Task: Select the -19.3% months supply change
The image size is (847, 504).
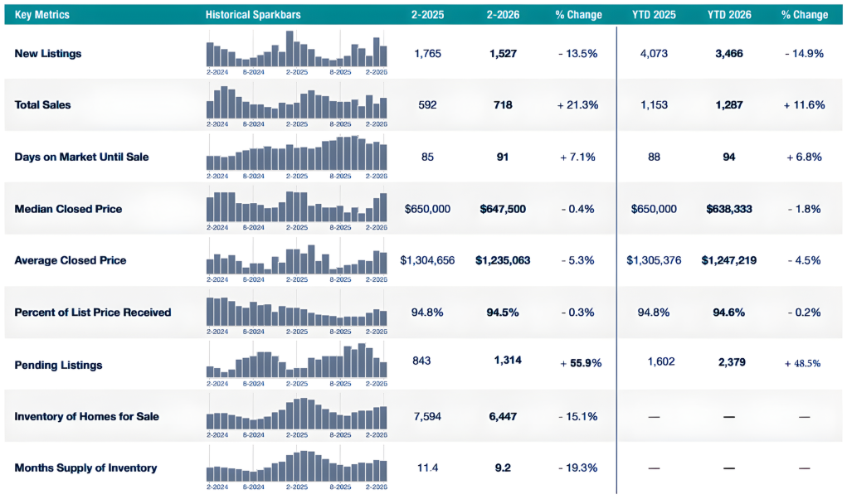Action: (x=578, y=468)
